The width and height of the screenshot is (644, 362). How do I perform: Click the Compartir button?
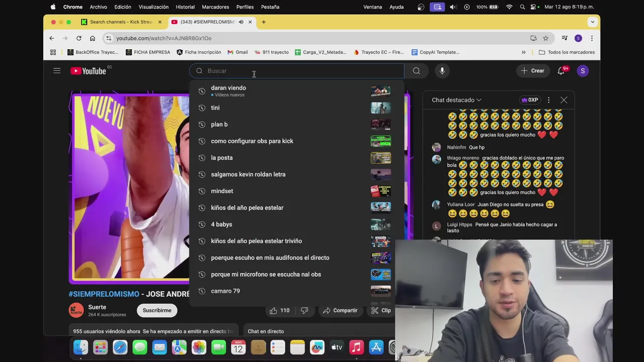[340, 310]
